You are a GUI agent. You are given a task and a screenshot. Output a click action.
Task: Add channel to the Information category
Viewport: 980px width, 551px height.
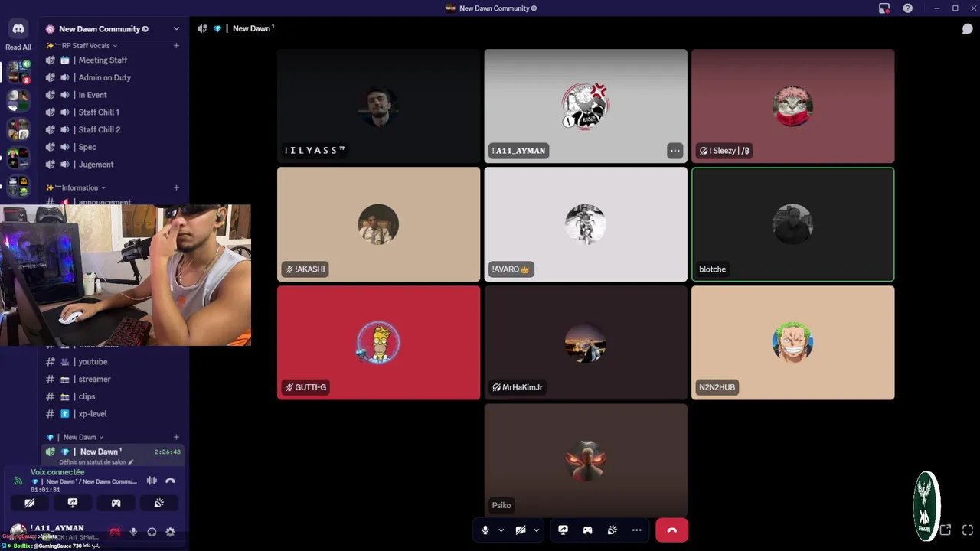coord(176,187)
